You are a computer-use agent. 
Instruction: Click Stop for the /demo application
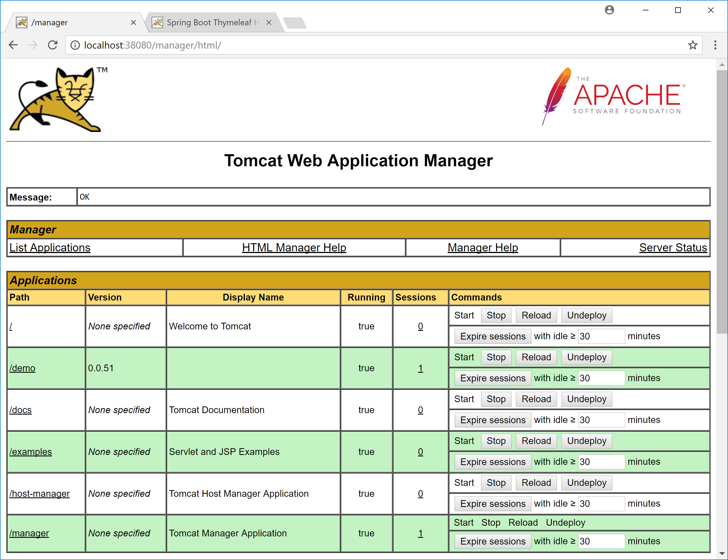[496, 357]
